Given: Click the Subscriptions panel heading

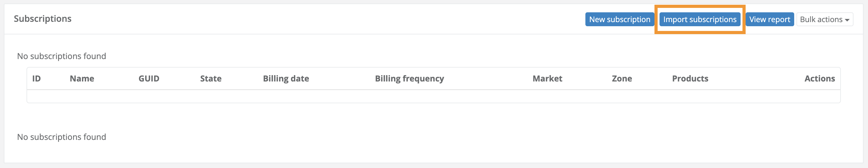Looking at the screenshot, I should [x=43, y=19].
